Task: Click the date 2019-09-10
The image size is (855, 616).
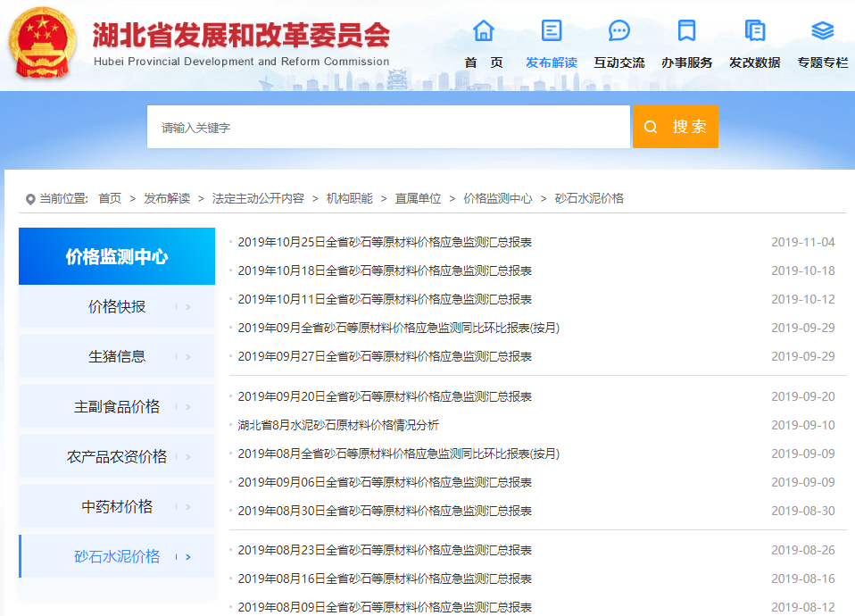Action: 803,425
